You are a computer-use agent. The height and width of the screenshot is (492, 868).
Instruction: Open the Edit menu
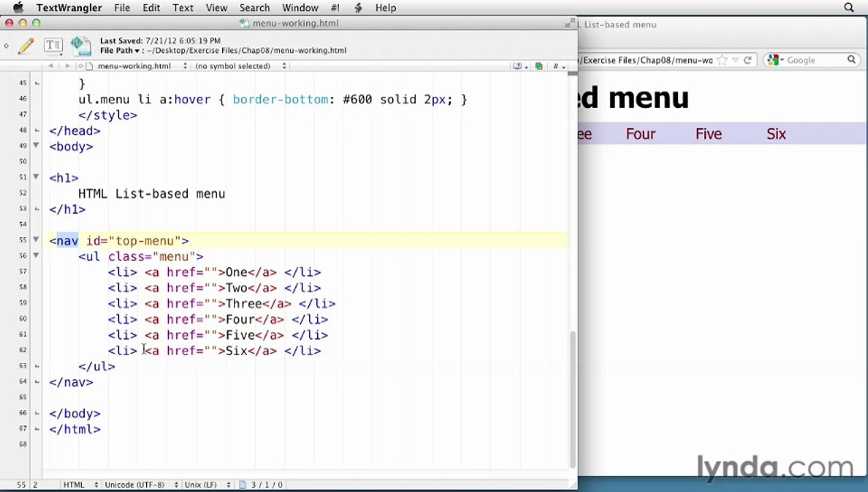click(151, 8)
